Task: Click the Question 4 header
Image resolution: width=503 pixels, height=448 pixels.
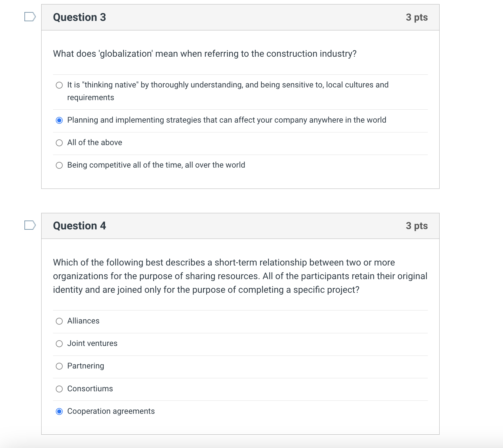Action: pyautogui.click(x=79, y=226)
